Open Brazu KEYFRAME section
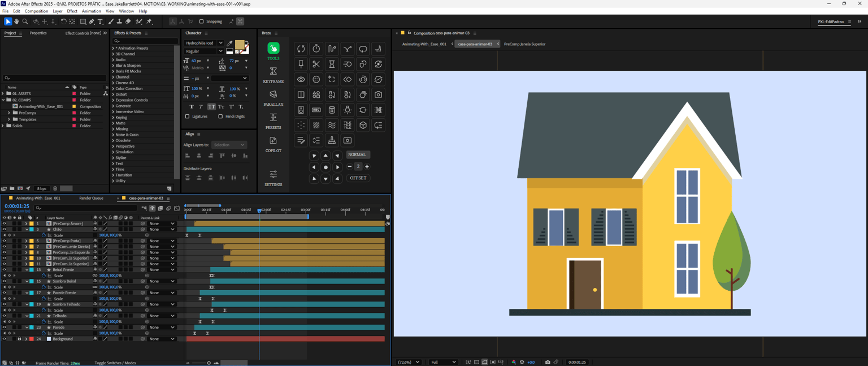The height and width of the screenshot is (366, 868). pyautogui.click(x=274, y=75)
